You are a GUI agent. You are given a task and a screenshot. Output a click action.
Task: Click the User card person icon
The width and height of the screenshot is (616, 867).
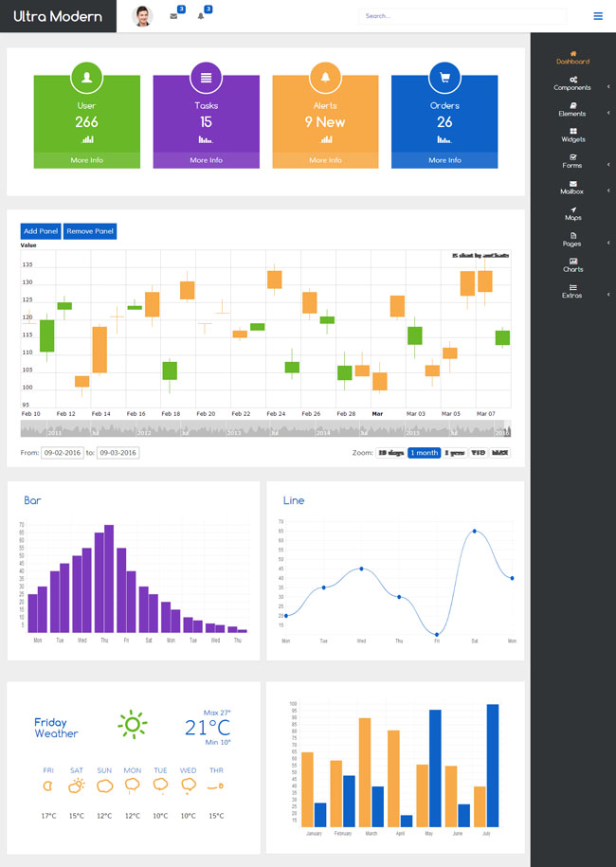87,78
